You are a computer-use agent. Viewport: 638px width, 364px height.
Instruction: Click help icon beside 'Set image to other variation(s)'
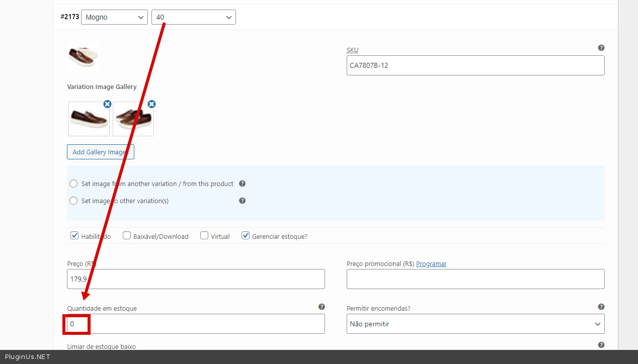(x=242, y=201)
